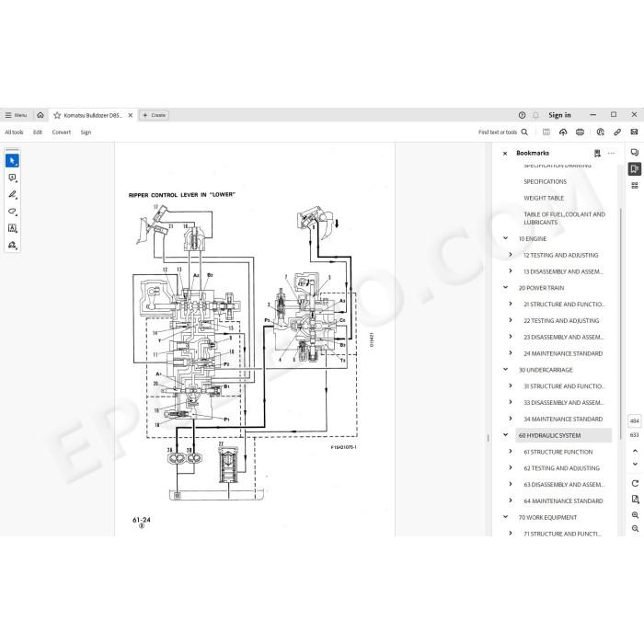Select the Draw freehand loop tool
Screen dimensions: 644x644
12,212
